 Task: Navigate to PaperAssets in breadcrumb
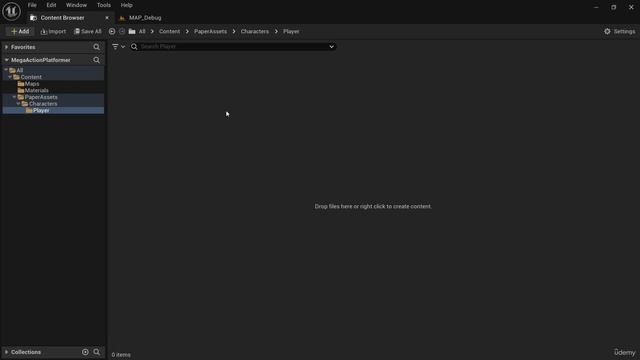pos(210,31)
